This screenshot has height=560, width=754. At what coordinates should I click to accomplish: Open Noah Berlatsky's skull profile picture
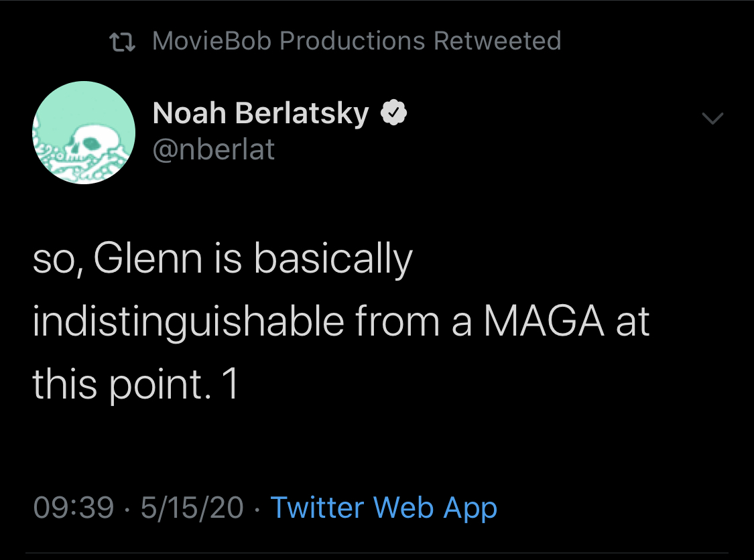coord(84,132)
